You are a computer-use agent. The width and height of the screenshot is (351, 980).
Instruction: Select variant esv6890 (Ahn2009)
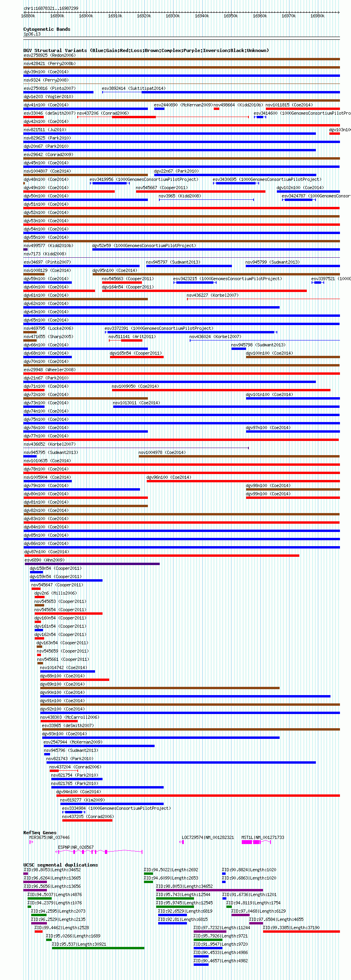click(45, 560)
